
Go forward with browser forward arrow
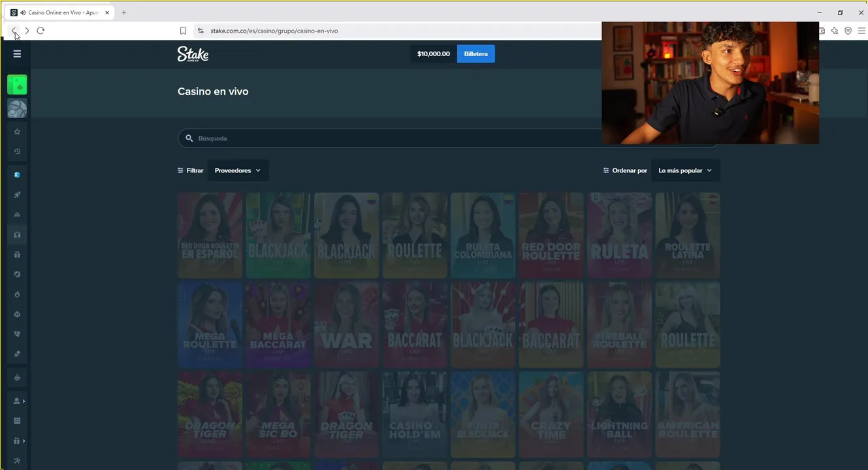27,31
